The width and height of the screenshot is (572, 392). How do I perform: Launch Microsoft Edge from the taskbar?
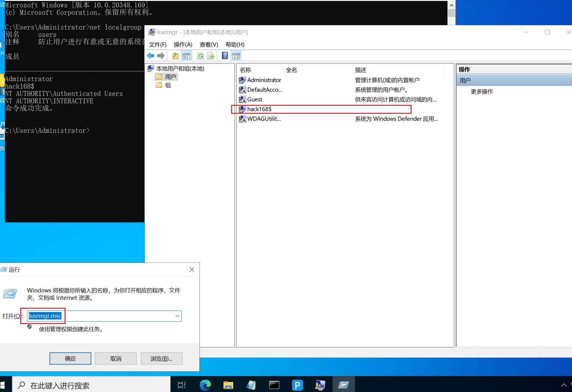click(205, 385)
